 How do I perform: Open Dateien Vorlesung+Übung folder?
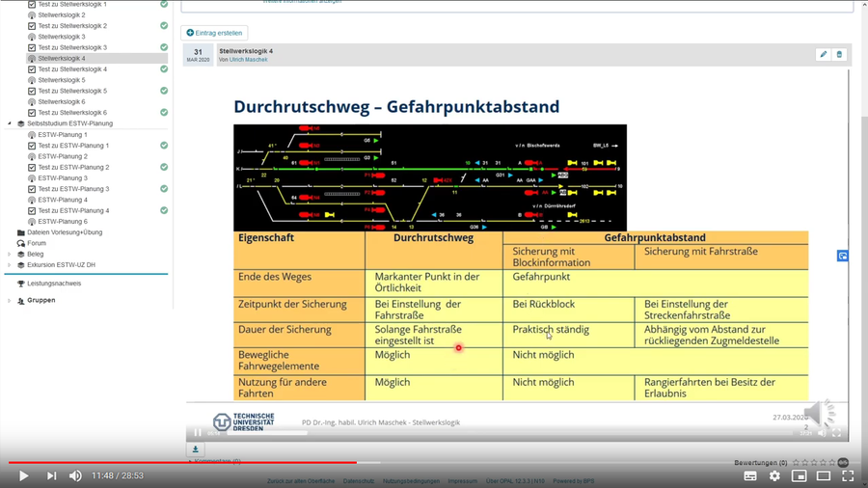[x=65, y=232]
